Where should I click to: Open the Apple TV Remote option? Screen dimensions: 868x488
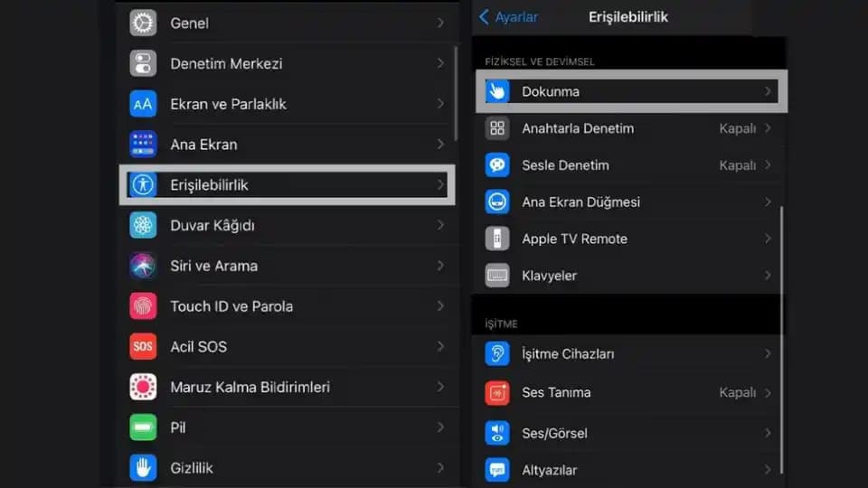pos(628,239)
